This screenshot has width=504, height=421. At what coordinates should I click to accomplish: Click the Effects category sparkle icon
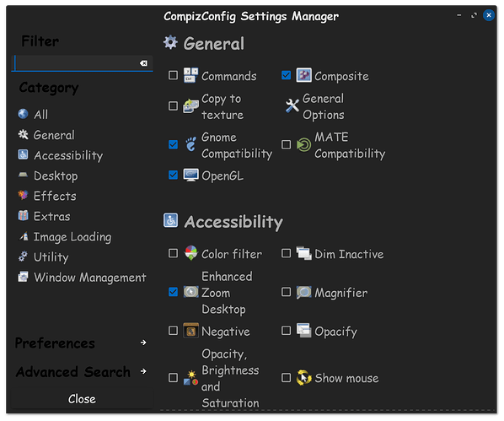tap(23, 195)
